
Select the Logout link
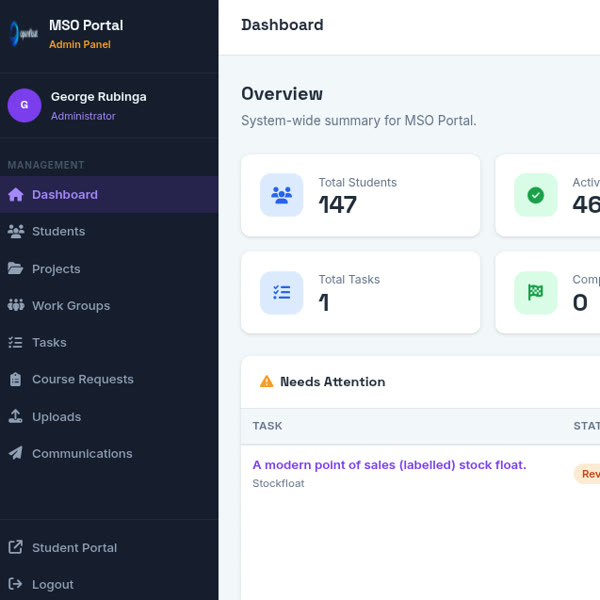(x=109, y=584)
